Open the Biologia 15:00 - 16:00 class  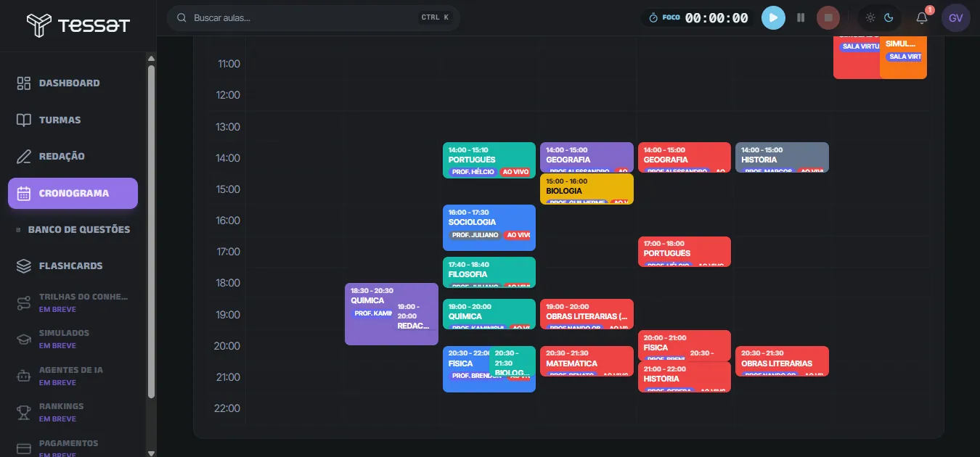point(587,189)
